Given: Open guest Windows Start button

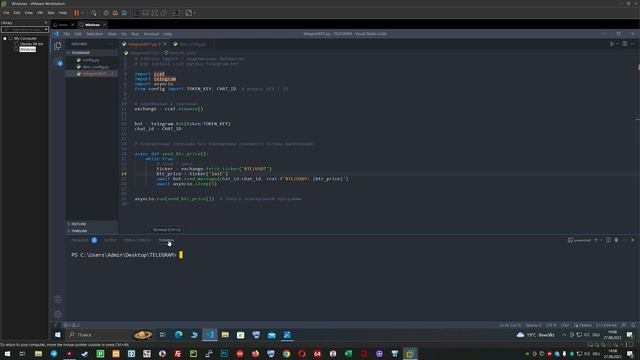Looking at the screenshot, I should 58,335.
